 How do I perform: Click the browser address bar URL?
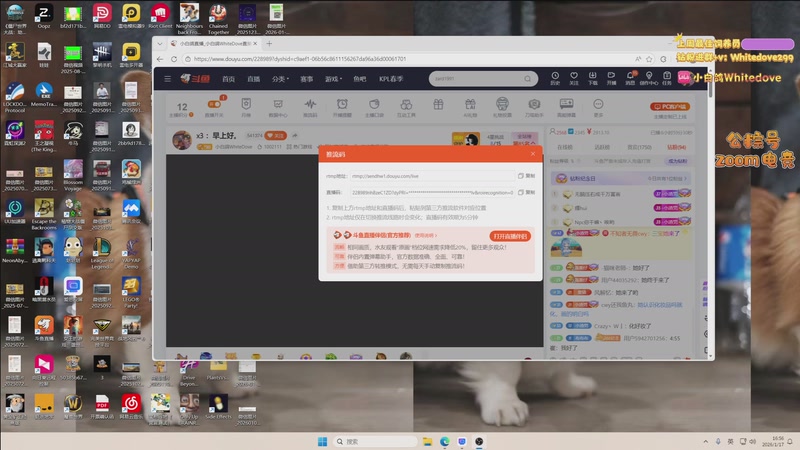pyautogui.click(x=300, y=59)
